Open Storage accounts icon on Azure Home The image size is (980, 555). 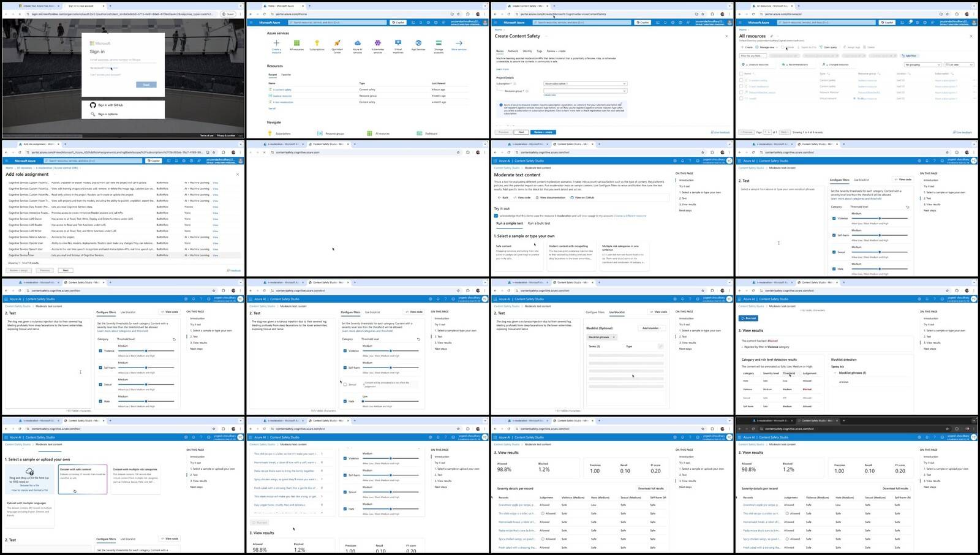[439, 43]
